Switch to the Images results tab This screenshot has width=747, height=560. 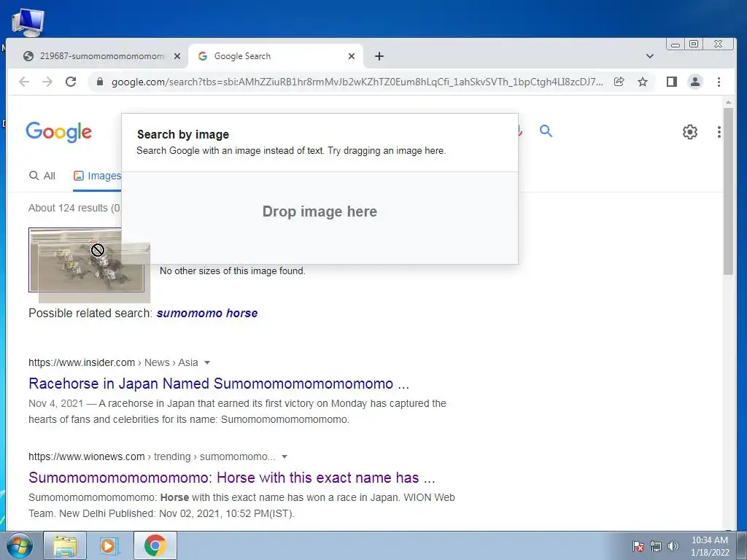tap(97, 176)
